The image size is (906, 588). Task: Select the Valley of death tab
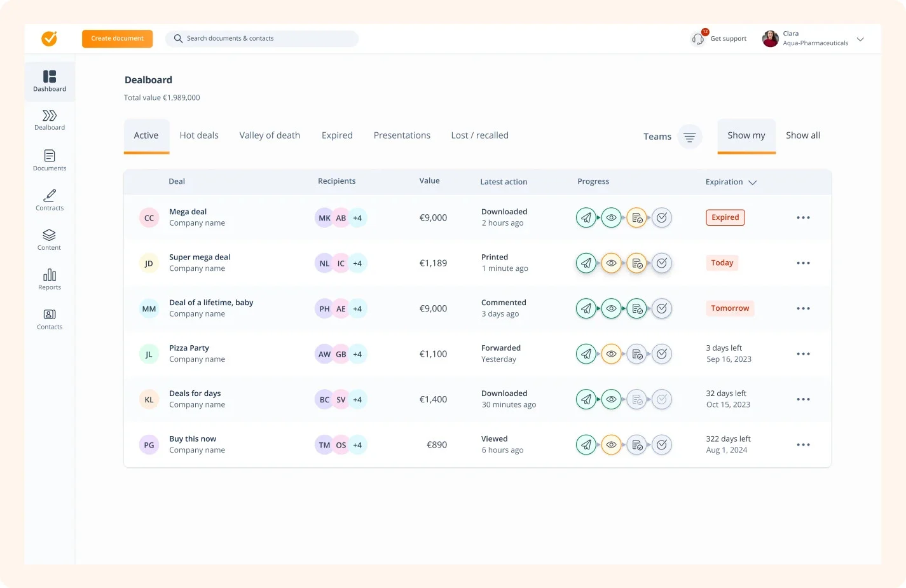(270, 135)
